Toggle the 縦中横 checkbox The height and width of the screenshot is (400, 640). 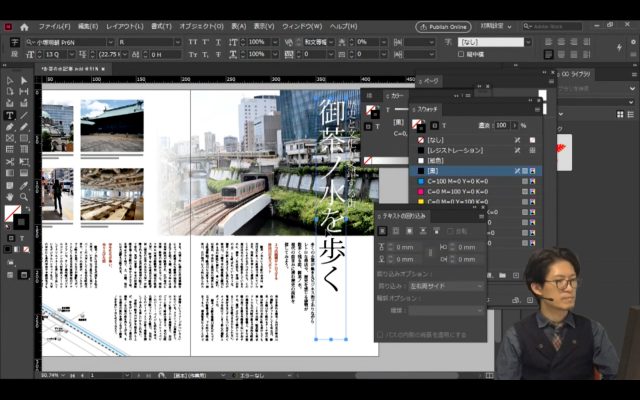(x=461, y=54)
